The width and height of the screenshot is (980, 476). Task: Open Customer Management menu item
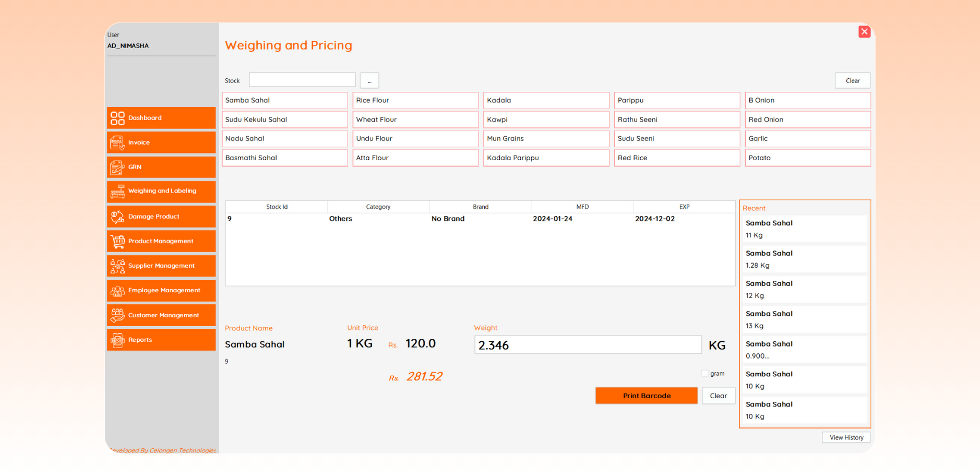(163, 315)
